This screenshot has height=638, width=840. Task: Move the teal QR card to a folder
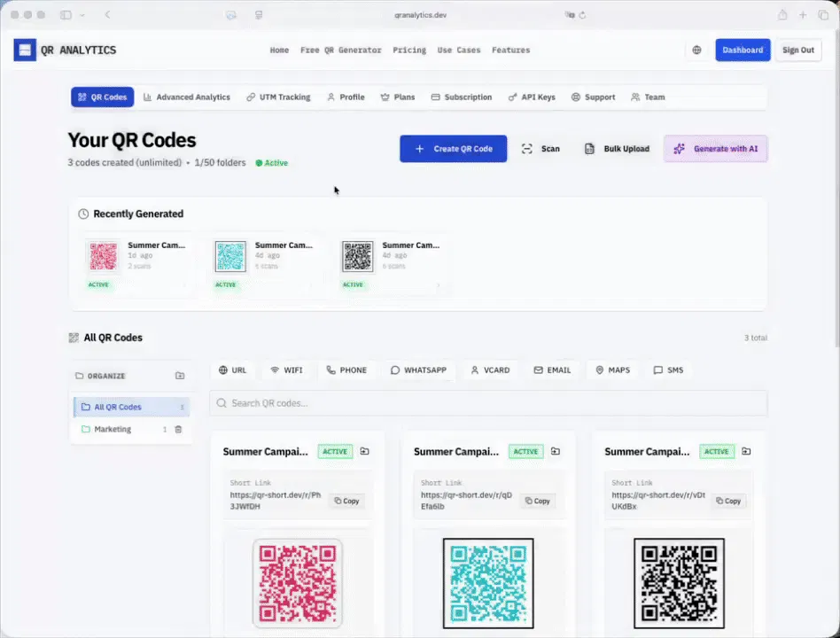(x=556, y=451)
